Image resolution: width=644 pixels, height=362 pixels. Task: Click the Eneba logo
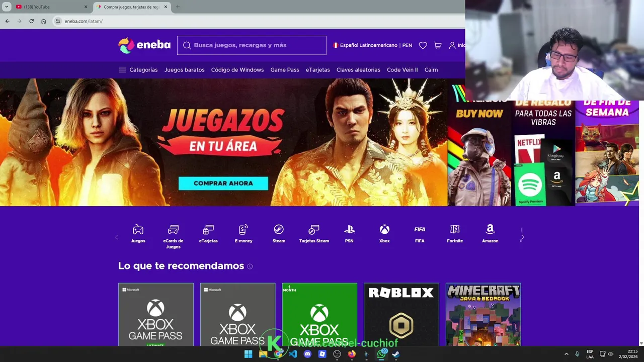pyautogui.click(x=144, y=45)
